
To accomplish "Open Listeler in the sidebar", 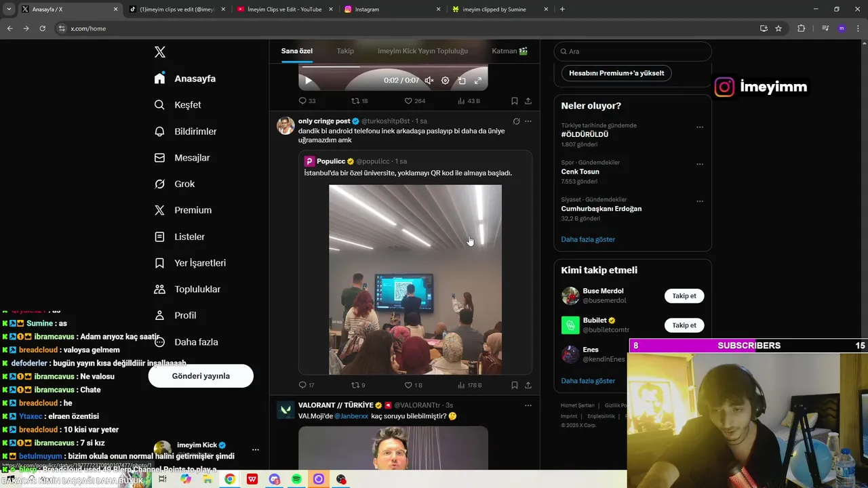I will point(179,237).
